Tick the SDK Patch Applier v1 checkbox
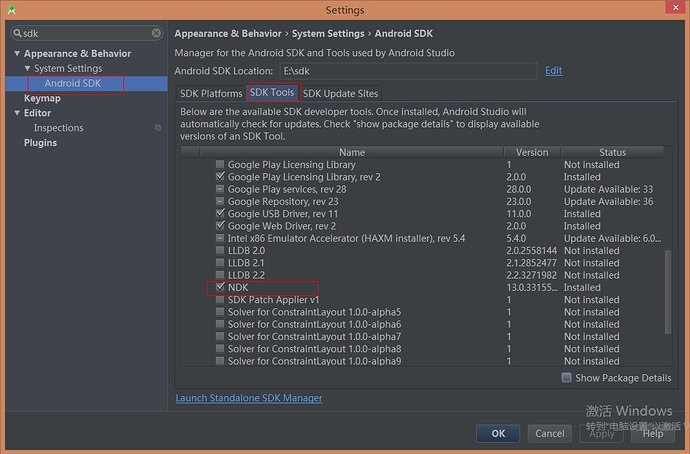Screen dimensions: 690x454 coord(220,300)
